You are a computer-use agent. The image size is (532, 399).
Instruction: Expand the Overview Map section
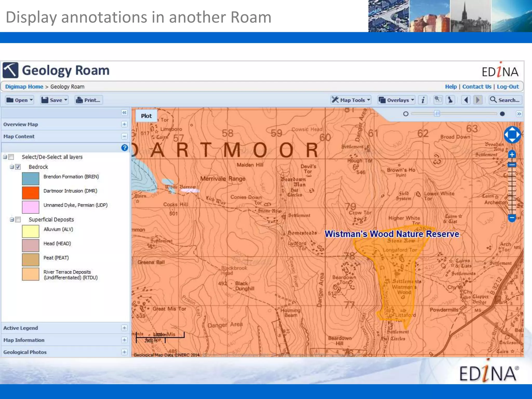point(124,124)
